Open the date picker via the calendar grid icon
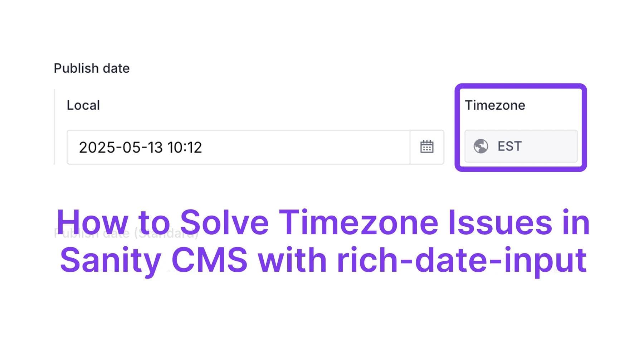Image resolution: width=644 pixels, height=337 pixels. click(428, 147)
